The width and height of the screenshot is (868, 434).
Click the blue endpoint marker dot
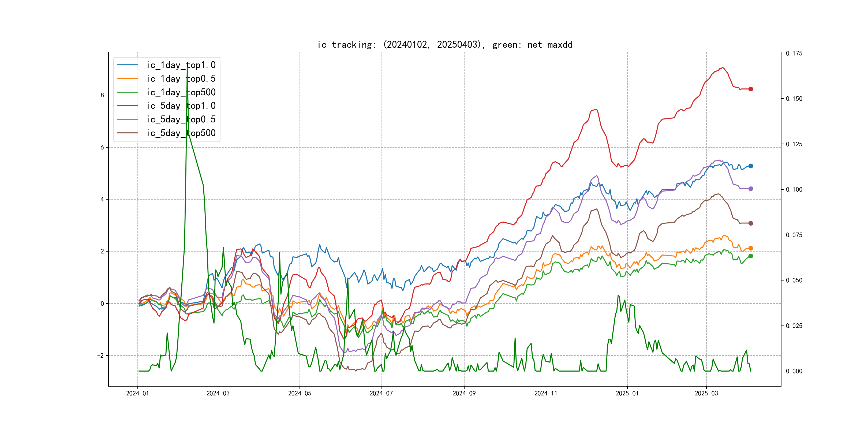click(x=750, y=166)
